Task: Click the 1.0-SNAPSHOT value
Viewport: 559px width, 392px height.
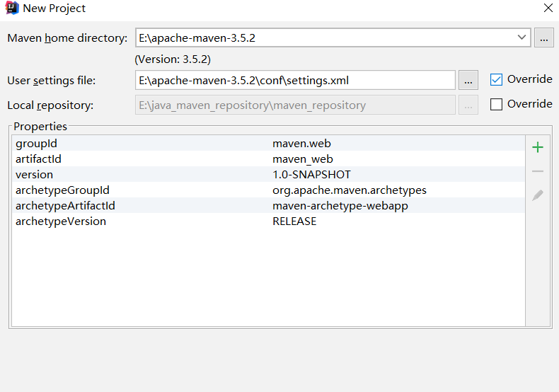Action: 311,175
